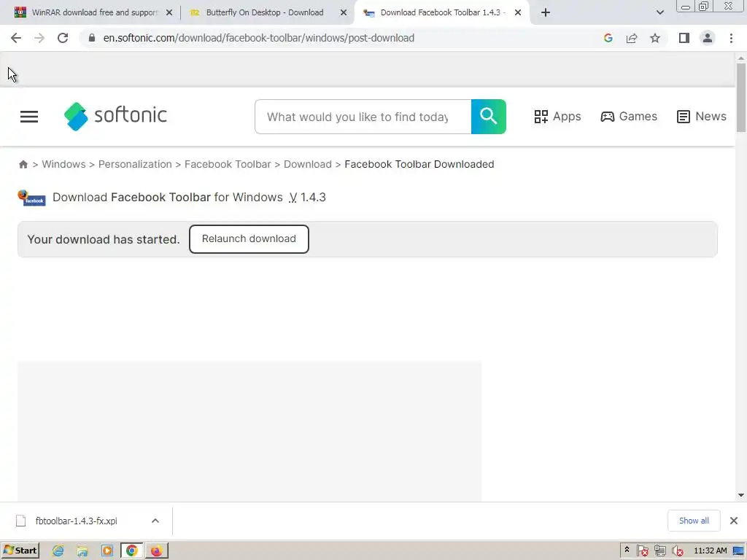Go to Softonic homepage via logo

click(x=116, y=116)
